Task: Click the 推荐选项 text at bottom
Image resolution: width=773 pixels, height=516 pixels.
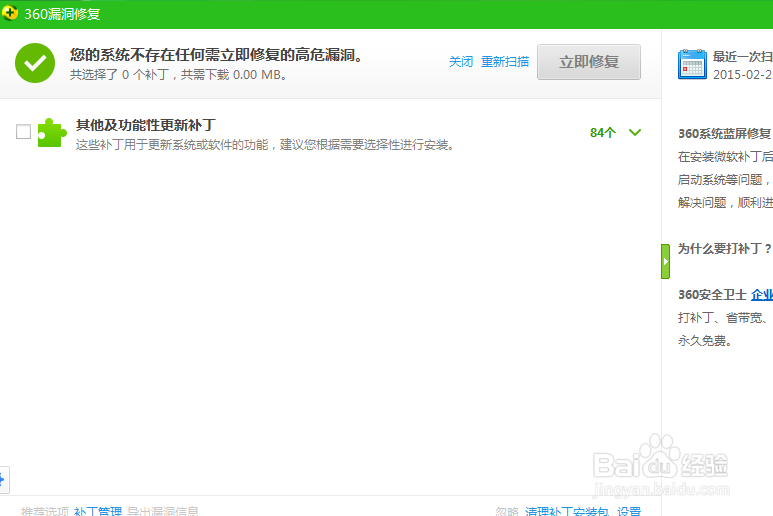Action: point(45,511)
